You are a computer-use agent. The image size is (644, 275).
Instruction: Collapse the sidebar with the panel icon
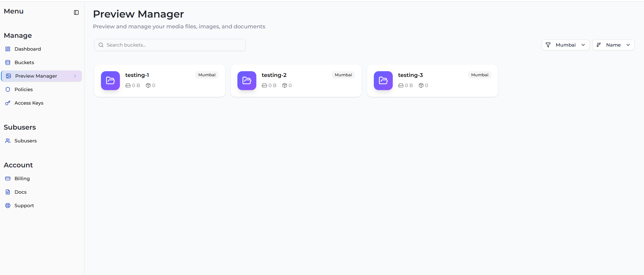click(x=76, y=12)
